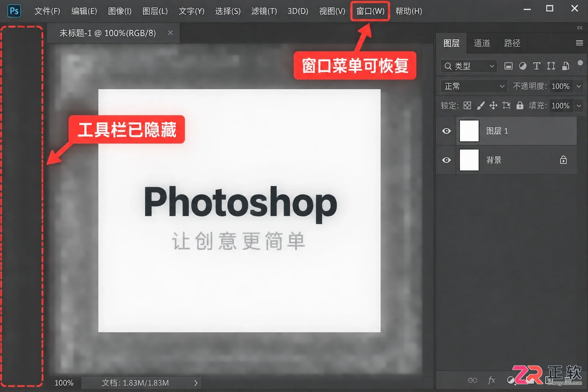
Task: Expand status bar info arrow after 文档 size
Action: coord(196,383)
